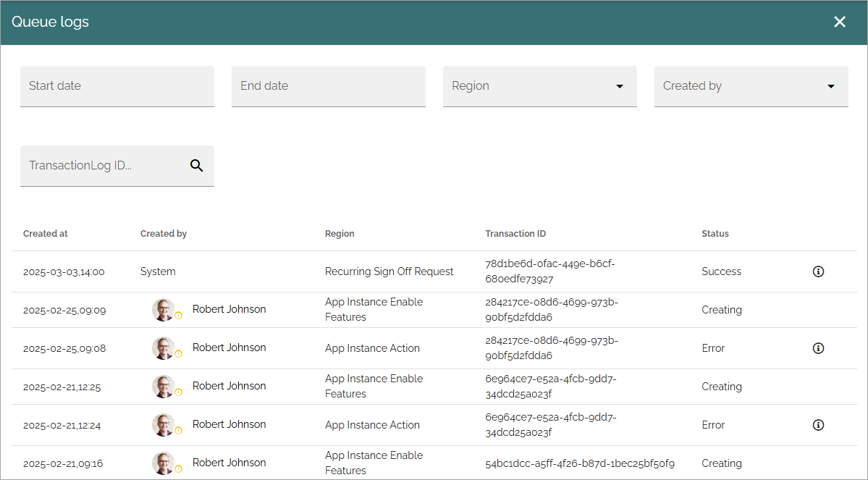This screenshot has width=868, height=480.
Task: Select the 2025-03-03,14:00 timestamp
Action: [64, 271]
